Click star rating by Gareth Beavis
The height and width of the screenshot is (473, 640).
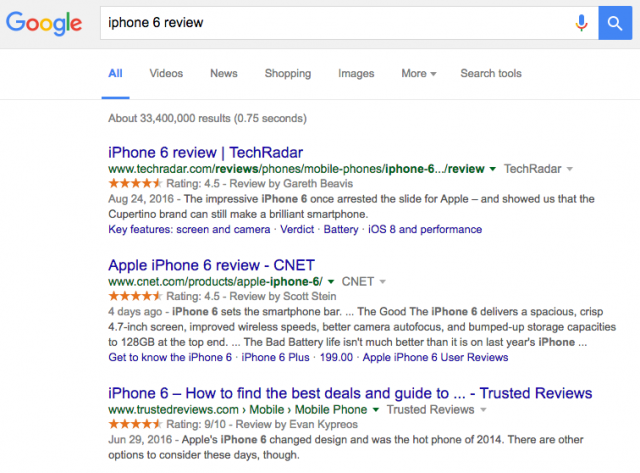coord(135,183)
